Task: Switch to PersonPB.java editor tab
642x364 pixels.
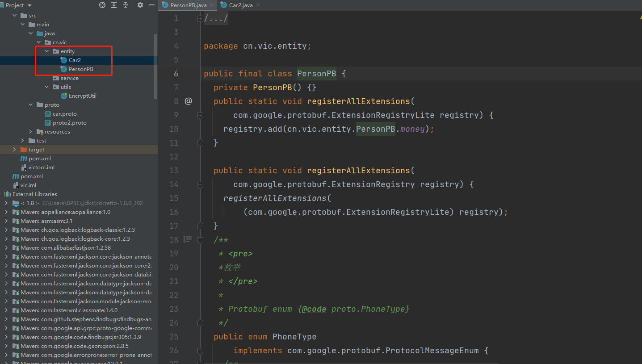Action: pyautogui.click(x=188, y=5)
